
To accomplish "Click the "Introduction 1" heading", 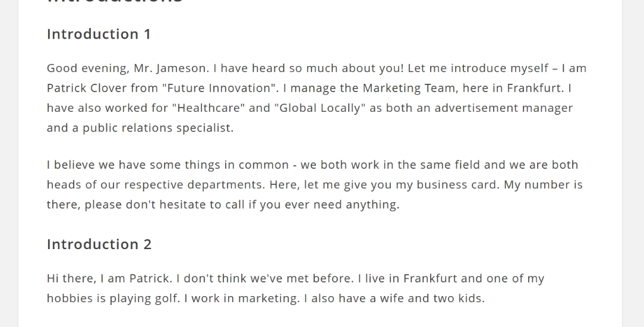I will point(99,34).
